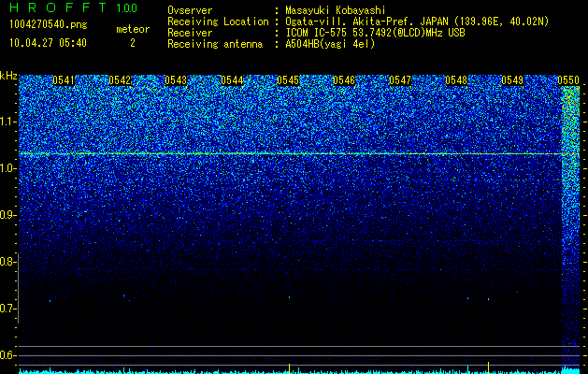Viewport: 588px width, 374px height.
Task: Click the 0544 time marker
Action: pos(232,80)
